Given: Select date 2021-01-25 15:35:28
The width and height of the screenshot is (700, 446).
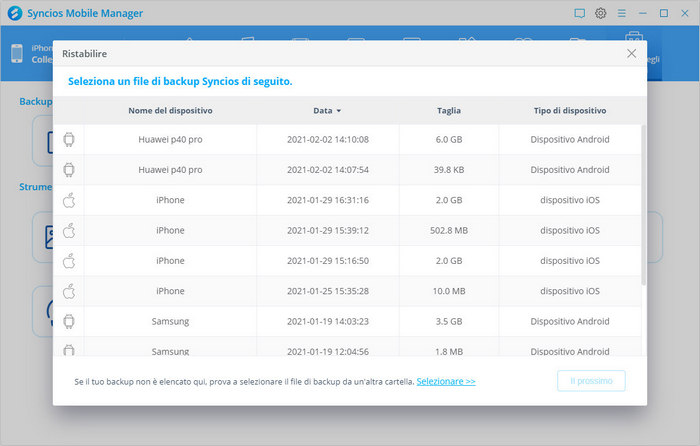Looking at the screenshot, I should click(x=328, y=291).
